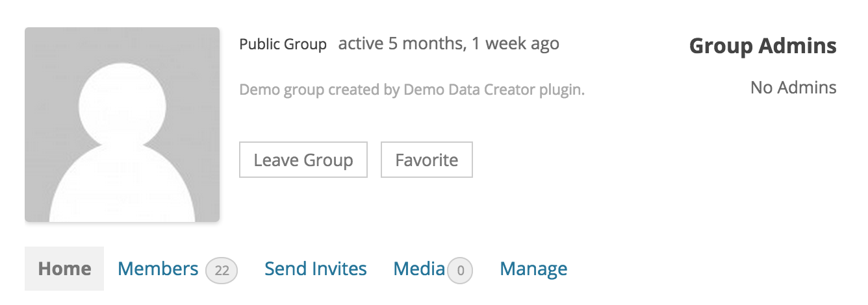Go to the Send Invites tab
The height and width of the screenshot is (305, 868).
(316, 269)
